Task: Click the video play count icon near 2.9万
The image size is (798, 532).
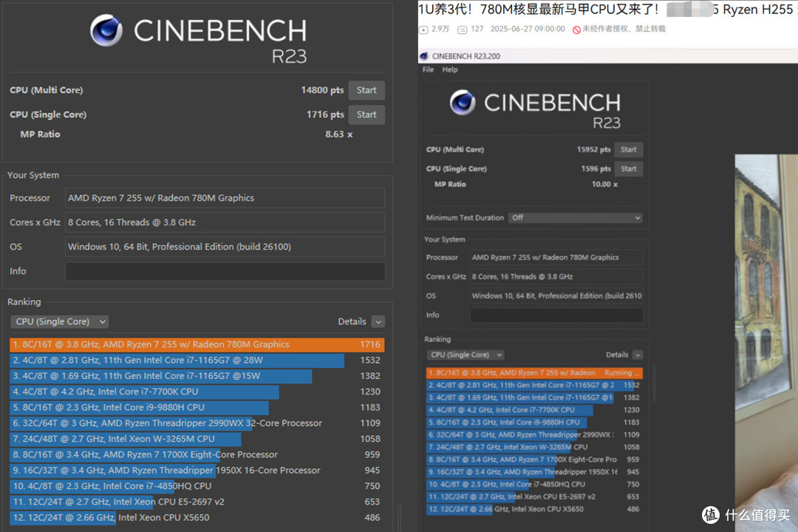Action: (423, 30)
